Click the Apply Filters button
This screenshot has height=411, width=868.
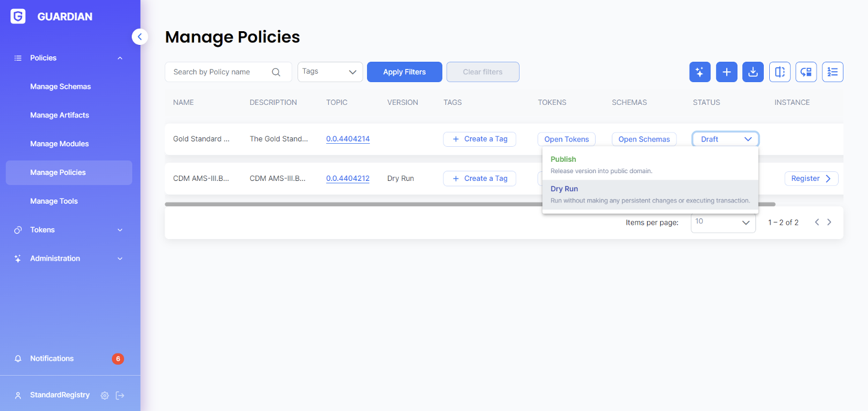(404, 72)
